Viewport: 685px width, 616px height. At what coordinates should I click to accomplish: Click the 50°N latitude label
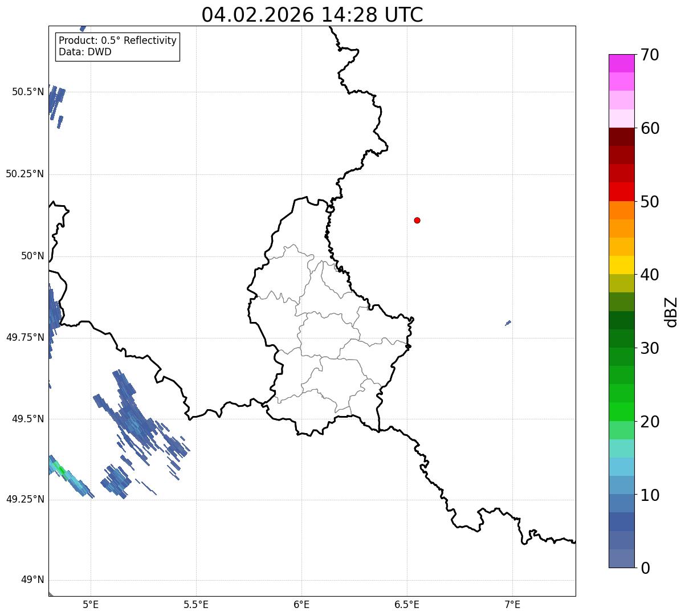coord(32,256)
